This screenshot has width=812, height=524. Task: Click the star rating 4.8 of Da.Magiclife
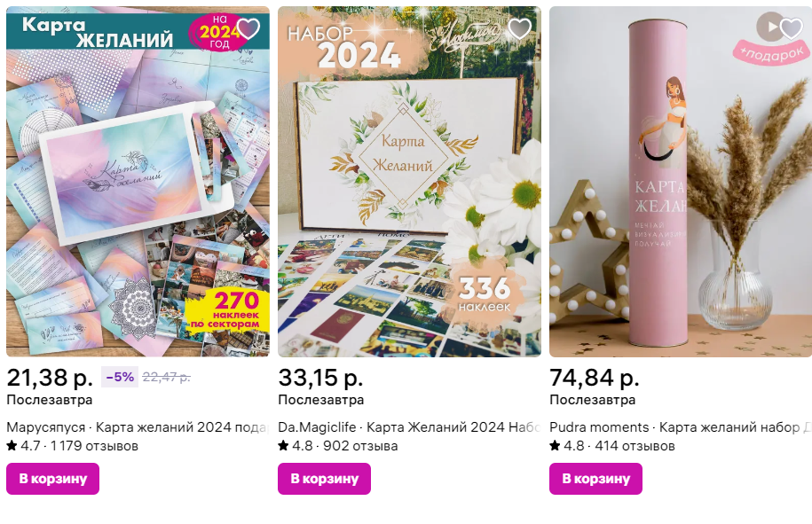(296, 445)
